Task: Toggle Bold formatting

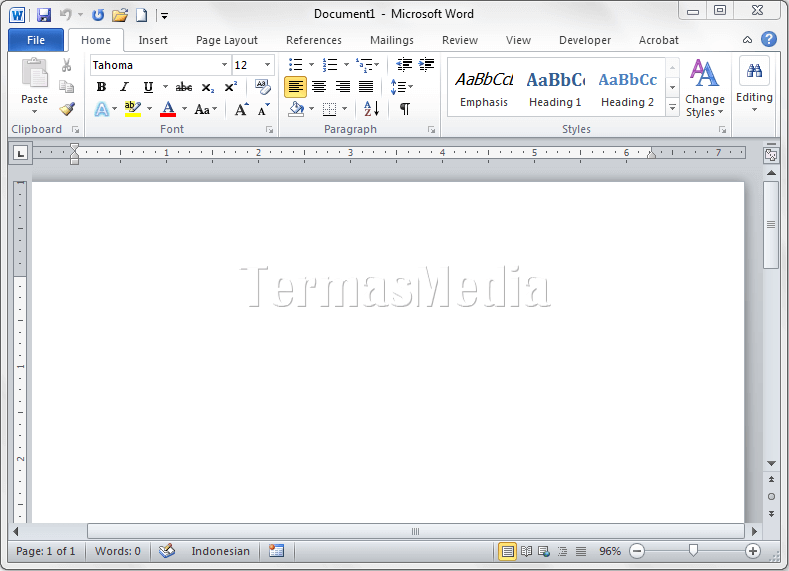Action: coord(101,87)
